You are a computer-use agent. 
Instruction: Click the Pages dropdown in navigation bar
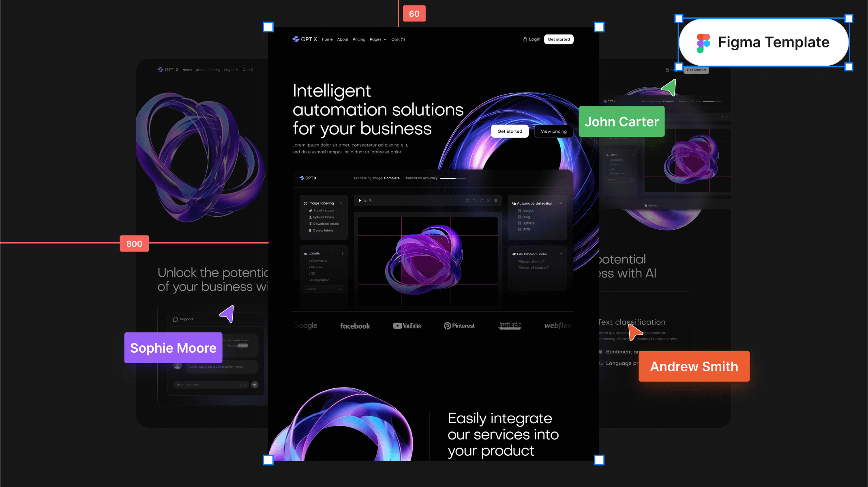coord(378,39)
